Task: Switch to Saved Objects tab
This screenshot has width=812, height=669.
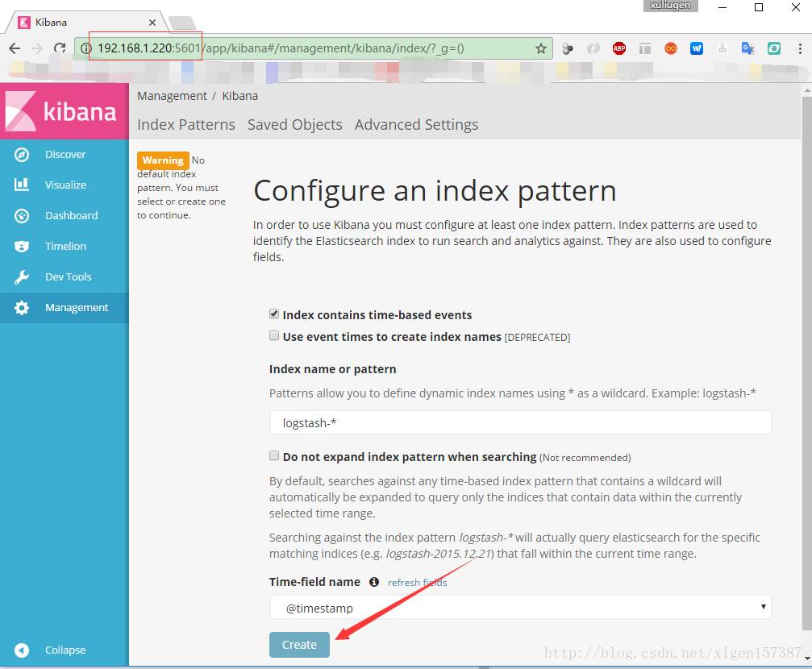Action: coord(294,125)
